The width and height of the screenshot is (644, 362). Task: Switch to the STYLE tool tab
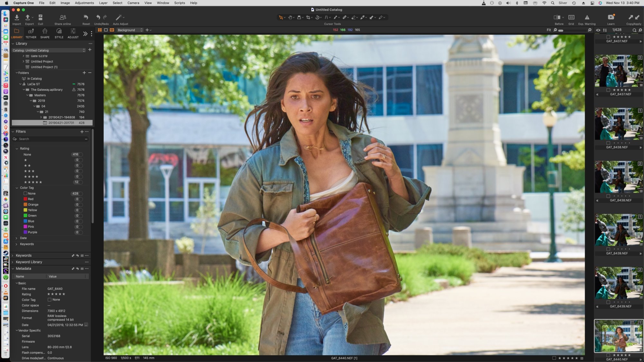59,33
